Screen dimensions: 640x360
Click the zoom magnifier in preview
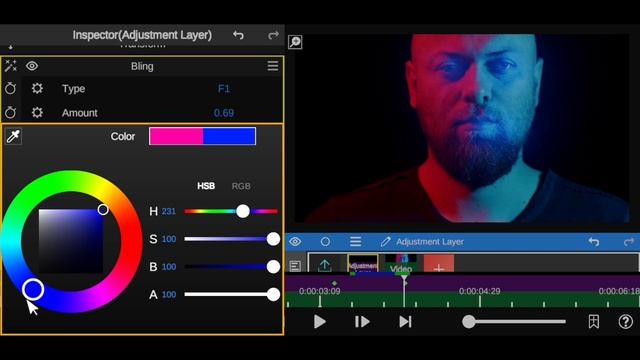point(295,42)
